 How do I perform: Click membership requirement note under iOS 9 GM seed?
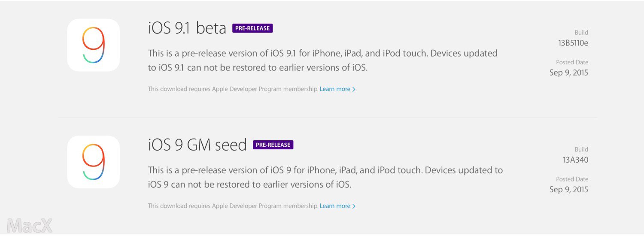point(233,206)
